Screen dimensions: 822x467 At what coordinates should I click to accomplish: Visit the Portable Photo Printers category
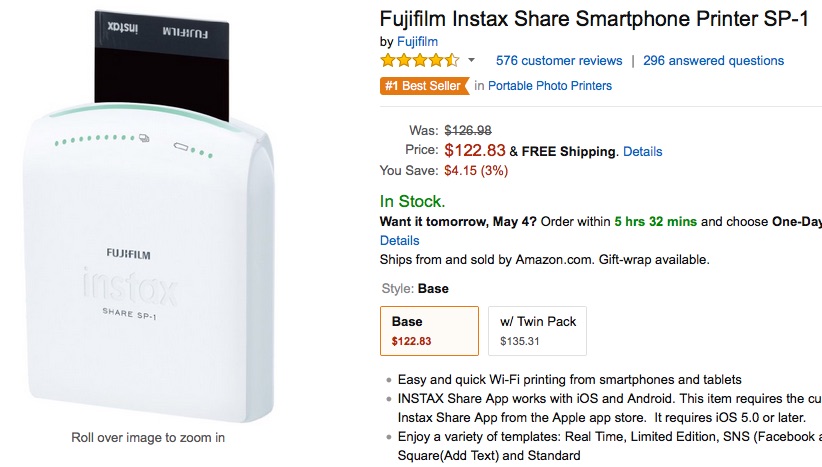click(x=550, y=86)
